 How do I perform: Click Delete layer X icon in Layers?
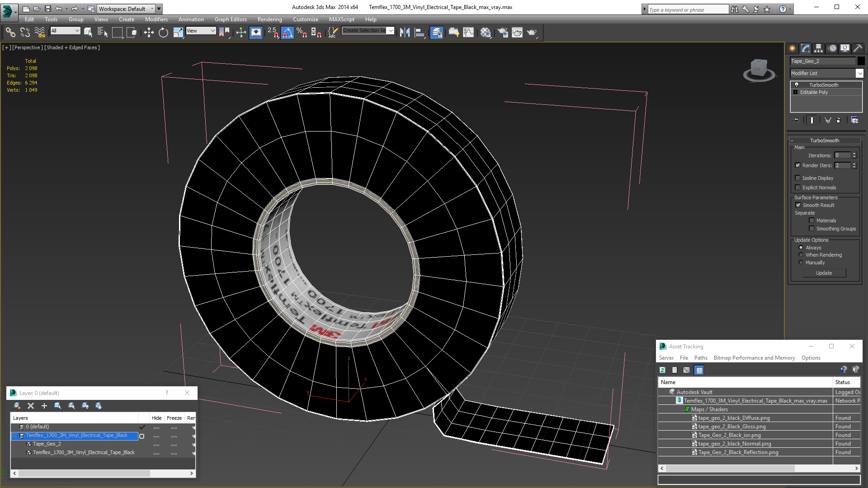point(31,406)
